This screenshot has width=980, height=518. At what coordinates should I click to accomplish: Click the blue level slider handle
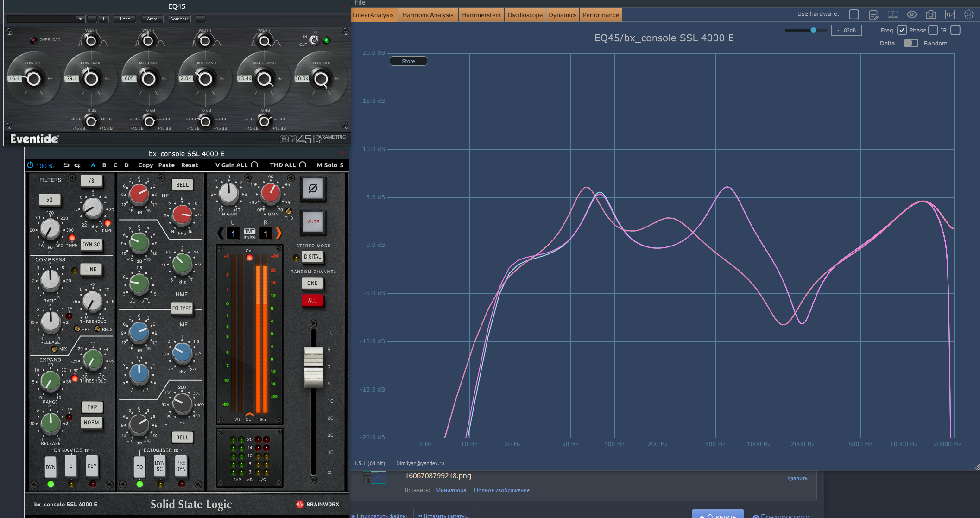[813, 30]
